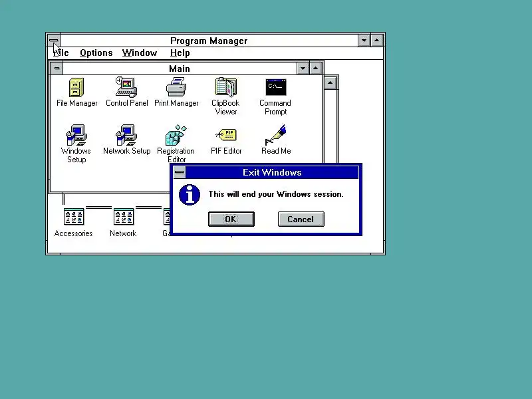Open ClipBook Viewer icon
This screenshot has width=532, height=399.
click(x=225, y=87)
